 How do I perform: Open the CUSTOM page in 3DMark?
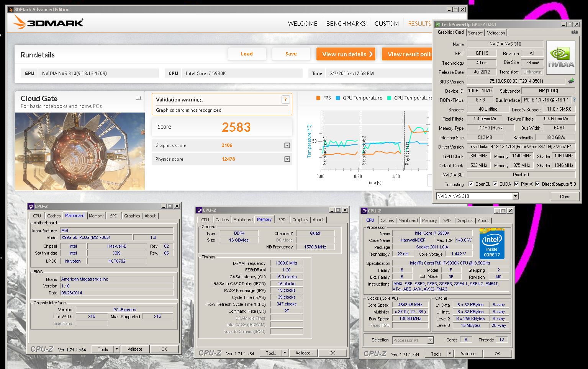(387, 23)
